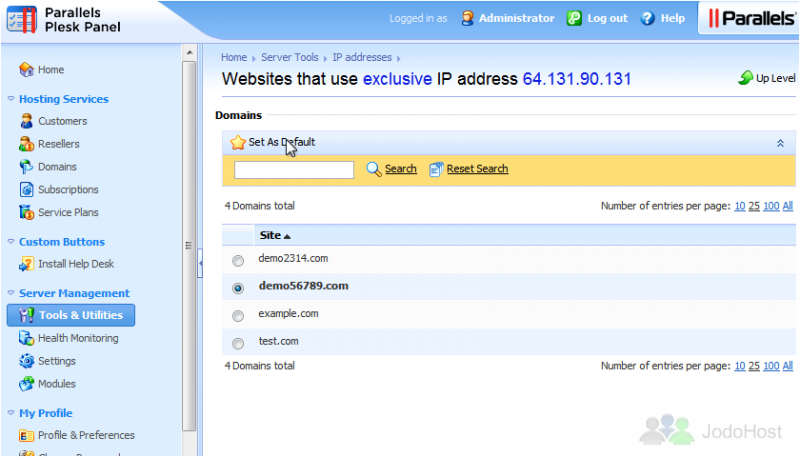Show 25 entries per page at top
800x457 pixels.
click(x=754, y=206)
